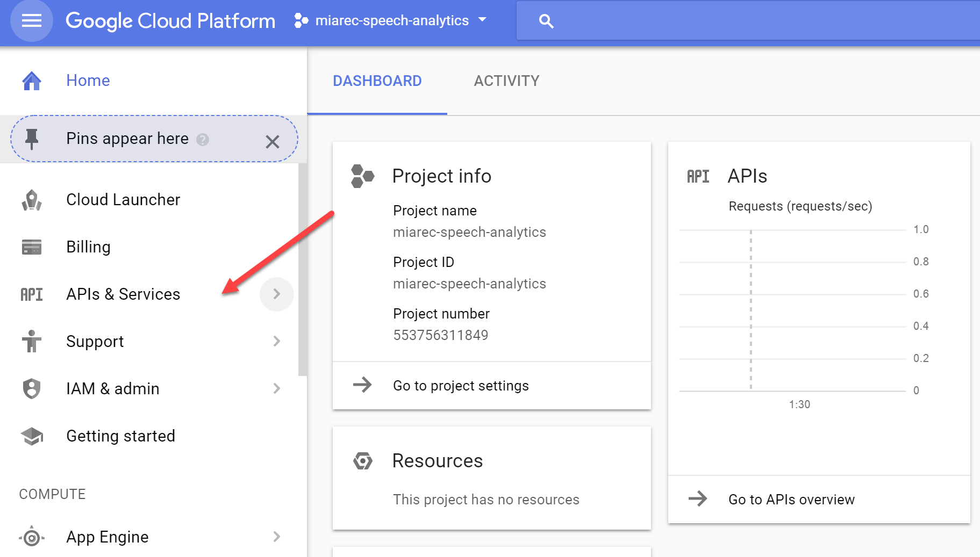Click the API icon in APIs card
980x557 pixels.
pyautogui.click(x=698, y=176)
